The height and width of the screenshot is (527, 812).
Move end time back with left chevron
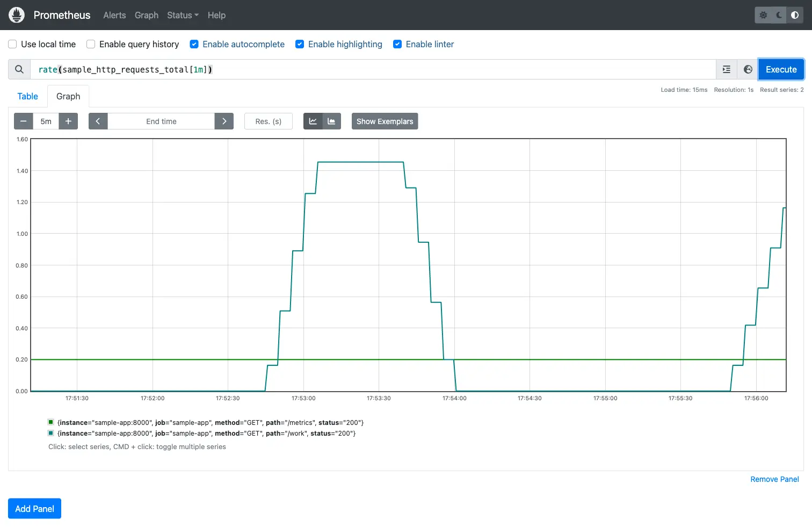coord(98,121)
